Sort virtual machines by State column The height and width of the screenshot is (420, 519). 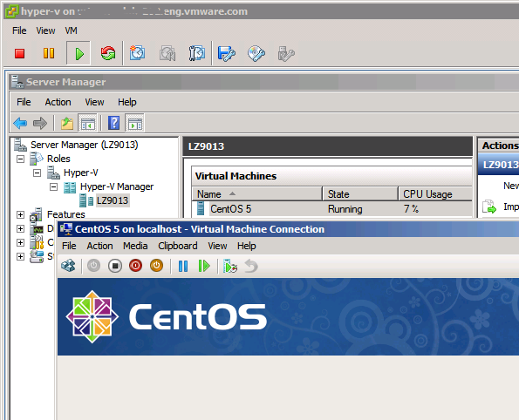(x=360, y=194)
